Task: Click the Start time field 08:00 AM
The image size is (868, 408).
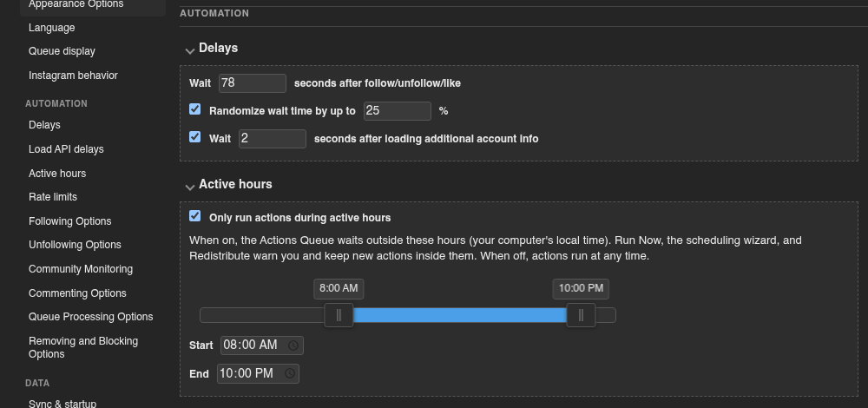Action: pos(262,345)
